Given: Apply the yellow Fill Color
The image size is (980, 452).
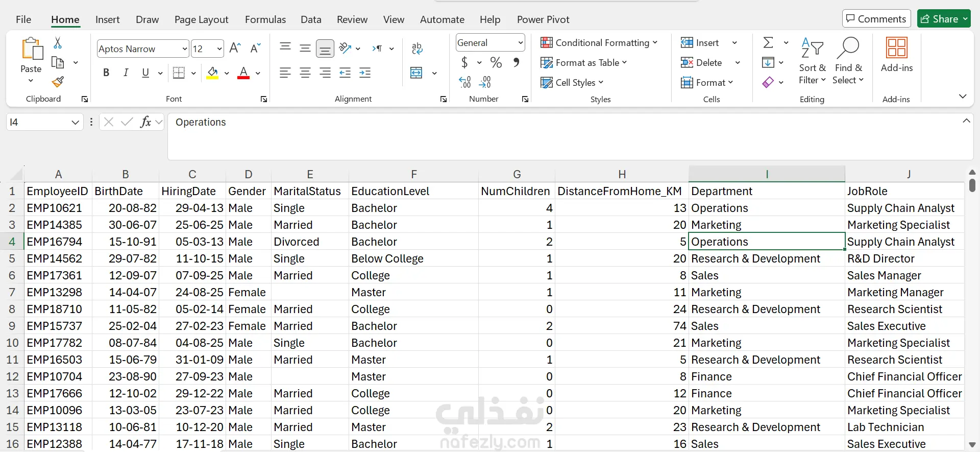Looking at the screenshot, I should click(213, 73).
